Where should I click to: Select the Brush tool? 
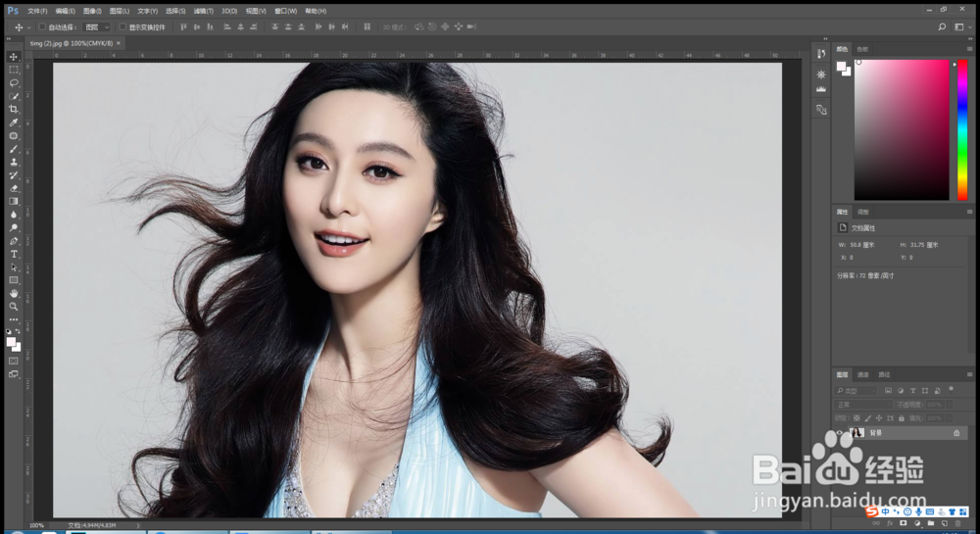[13, 149]
